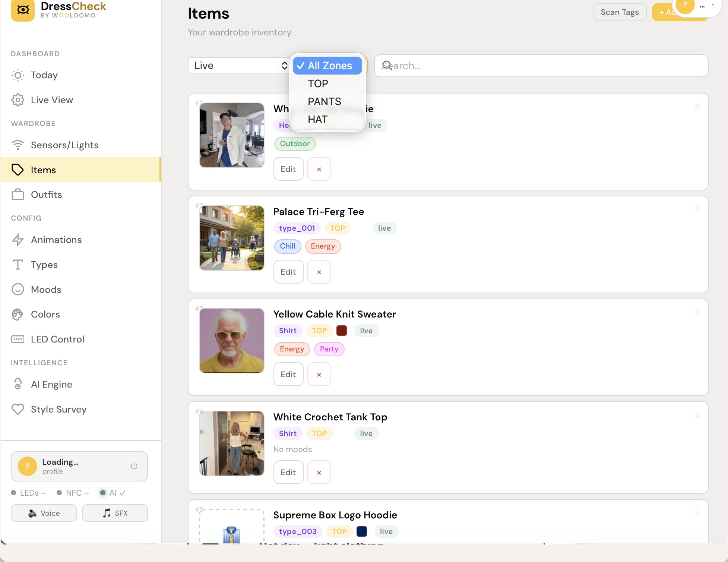Click the LEDs status indicator
728x562 pixels.
coord(29,493)
